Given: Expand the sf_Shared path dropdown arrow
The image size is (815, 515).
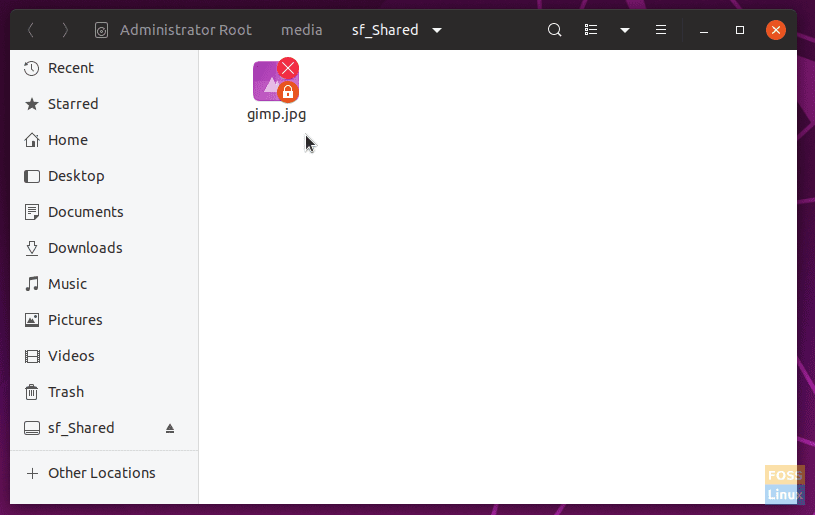Looking at the screenshot, I should pyautogui.click(x=437, y=31).
